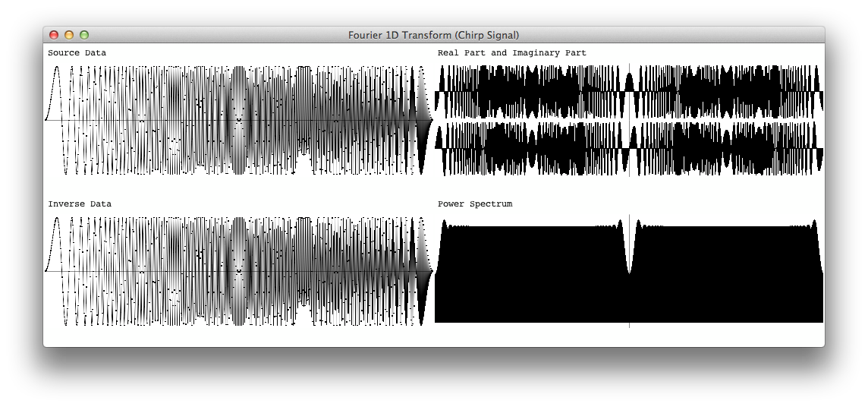Click the window title 'Fourier 1D Transform (Chirp Signal)'
868x407 pixels.
[x=433, y=35]
